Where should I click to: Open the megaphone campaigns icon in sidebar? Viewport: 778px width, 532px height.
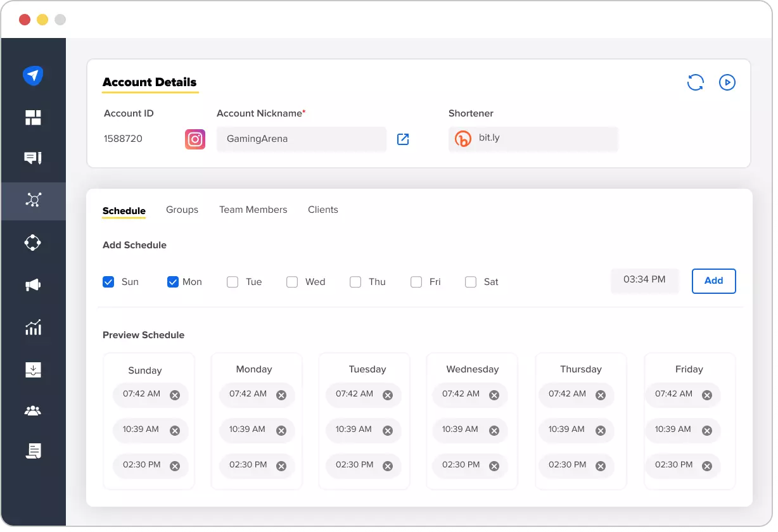33,286
